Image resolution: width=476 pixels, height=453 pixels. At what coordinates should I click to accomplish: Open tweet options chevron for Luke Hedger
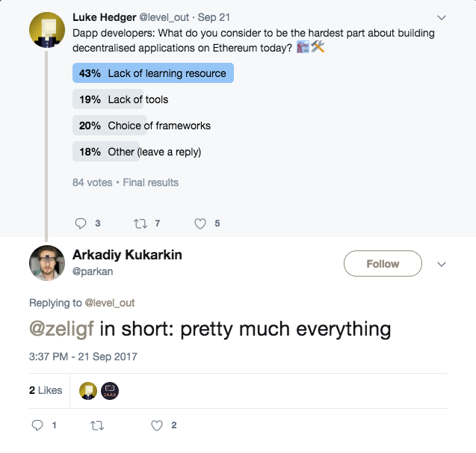pos(442,18)
